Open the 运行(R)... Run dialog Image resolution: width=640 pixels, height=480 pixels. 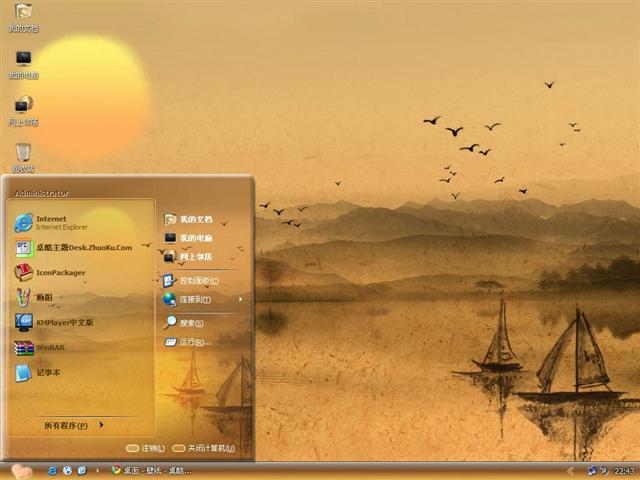[x=188, y=342]
